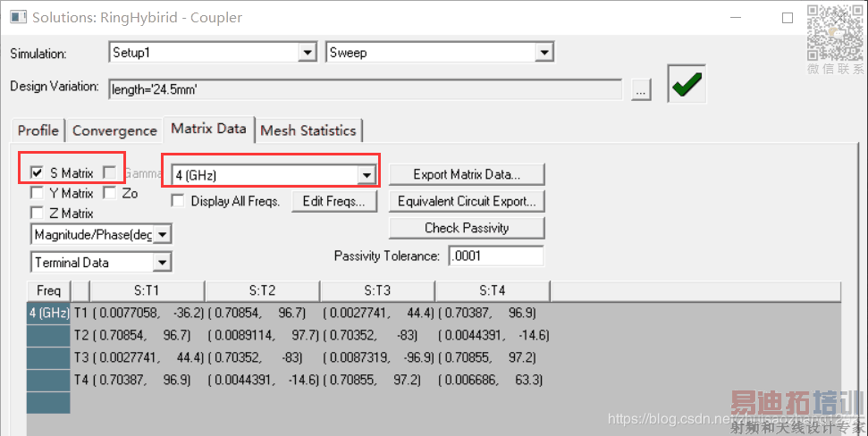Click the Check Passivity button
This screenshot has width=868, height=436.
(x=467, y=228)
